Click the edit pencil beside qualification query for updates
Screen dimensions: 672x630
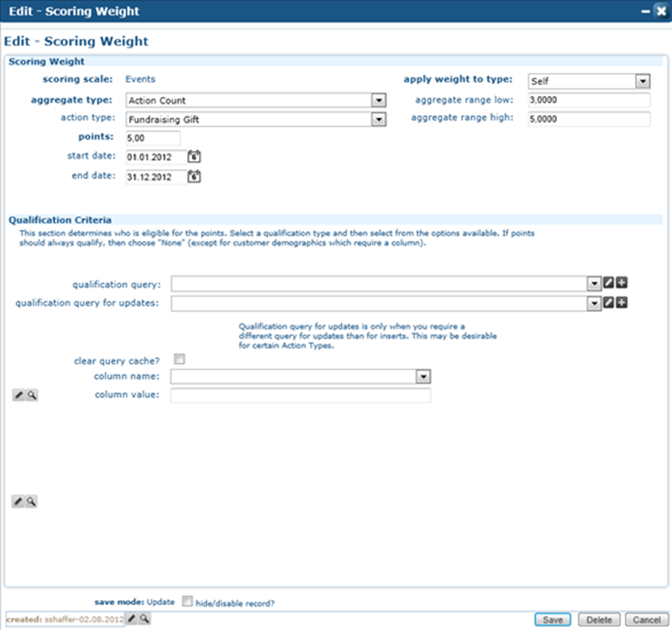607,303
